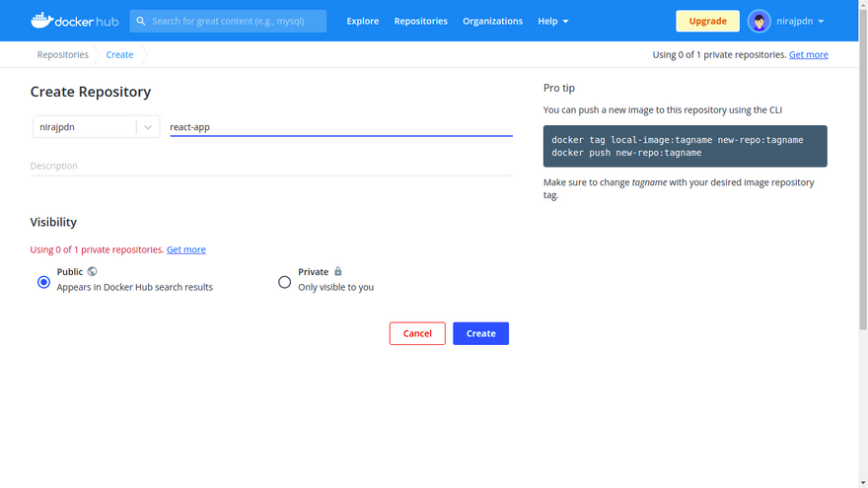Screen dimensions: 868x488
Task: Click the search magnifier icon
Action: pos(141,21)
